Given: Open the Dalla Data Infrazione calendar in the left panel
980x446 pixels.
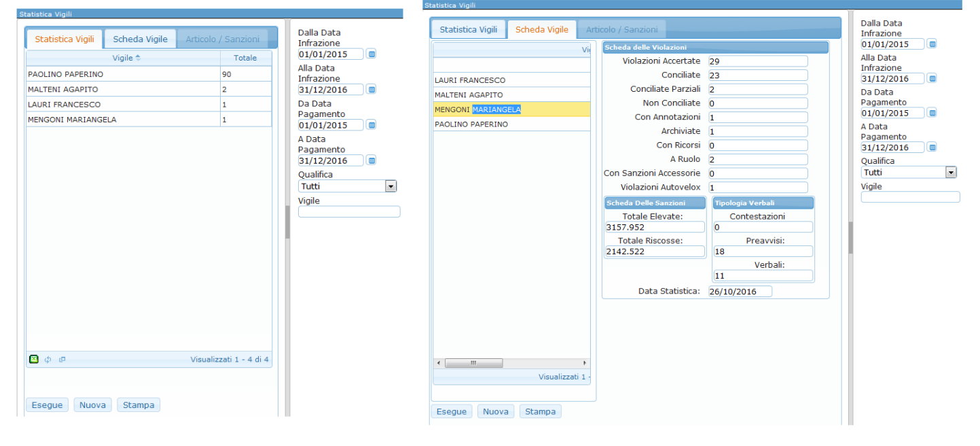Looking at the screenshot, I should point(371,54).
